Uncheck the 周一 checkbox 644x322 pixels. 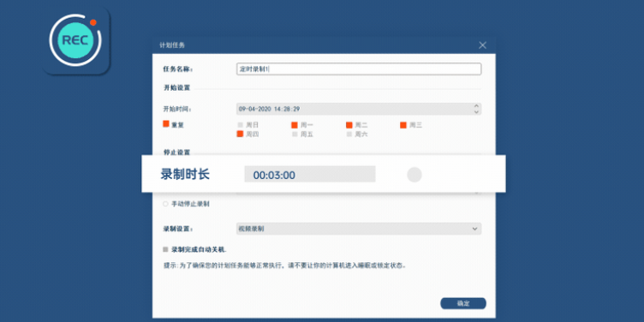[295, 125]
